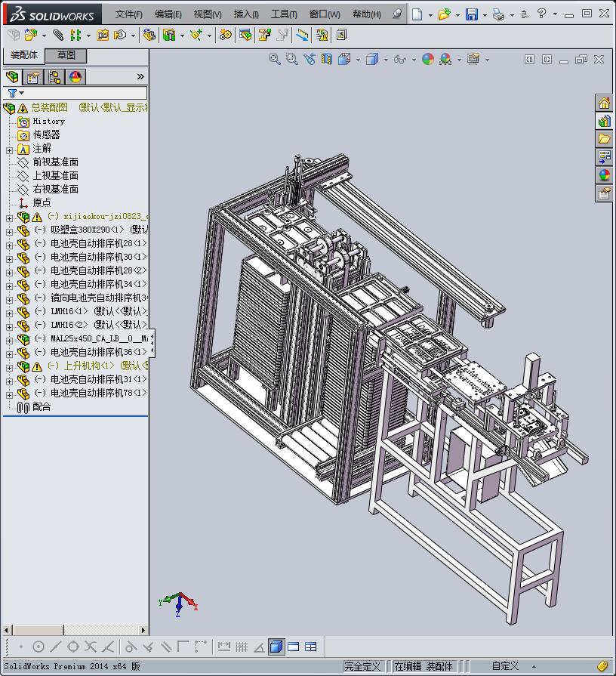Screen dimensions: 616x676
Task: Select the DisplayManager color wheel tab
Action: point(75,77)
